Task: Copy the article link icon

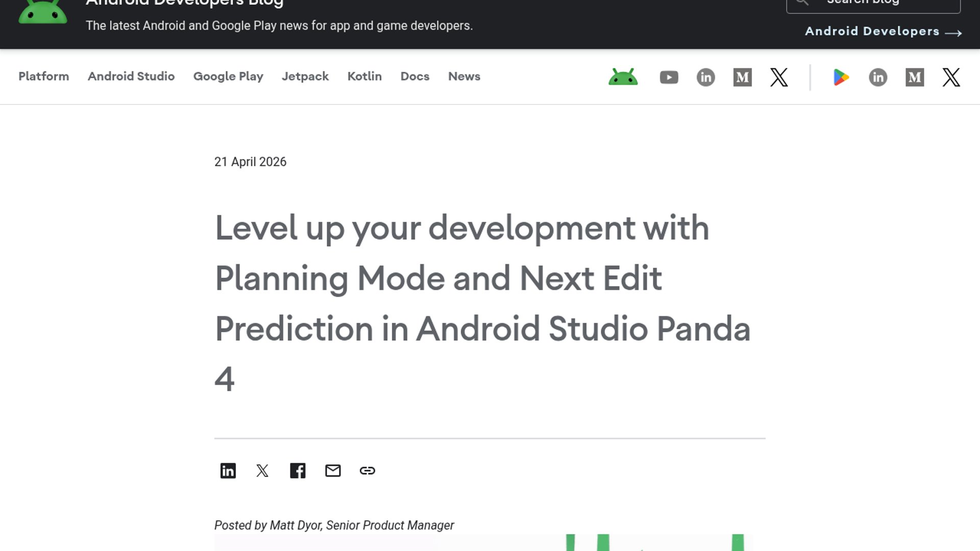Action: [367, 470]
